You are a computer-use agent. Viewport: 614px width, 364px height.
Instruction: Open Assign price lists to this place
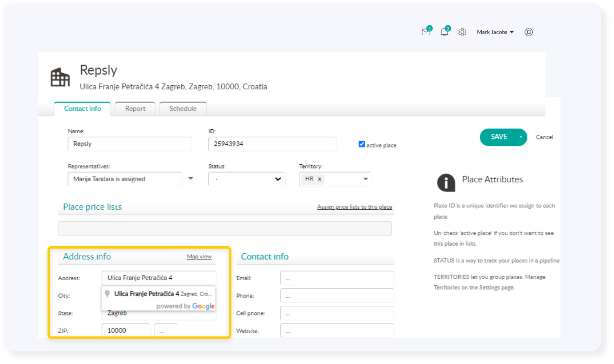click(355, 207)
